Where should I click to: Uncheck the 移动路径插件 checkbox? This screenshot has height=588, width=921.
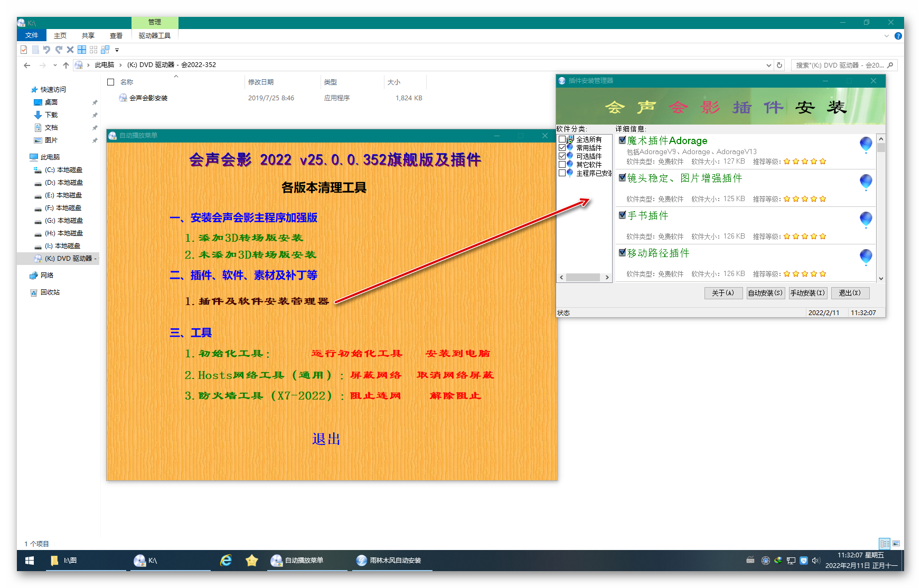coord(623,253)
